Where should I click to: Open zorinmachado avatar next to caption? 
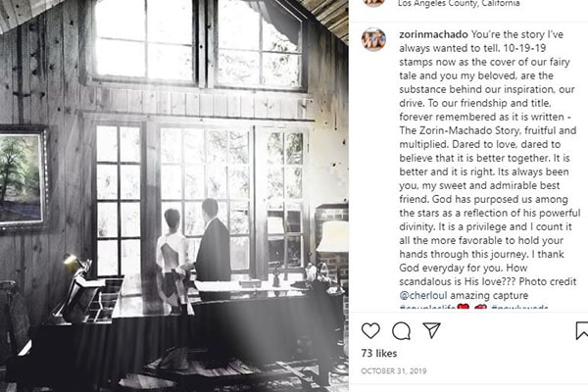click(x=373, y=38)
